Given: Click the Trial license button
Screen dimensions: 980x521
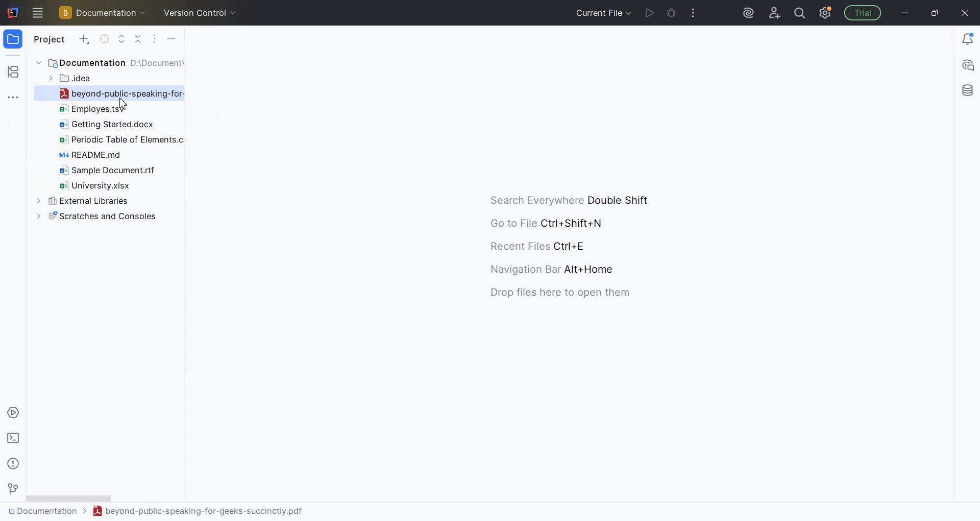Looking at the screenshot, I should [863, 13].
